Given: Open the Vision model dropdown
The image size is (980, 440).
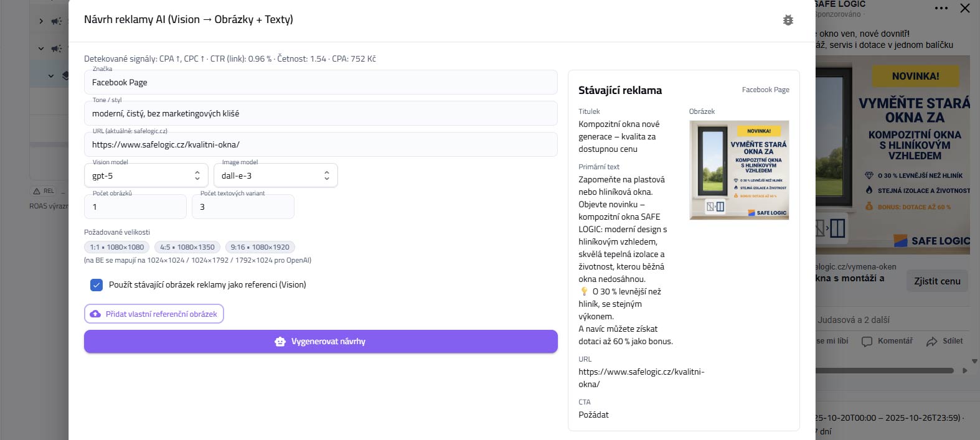Looking at the screenshot, I should click(x=146, y=176).
